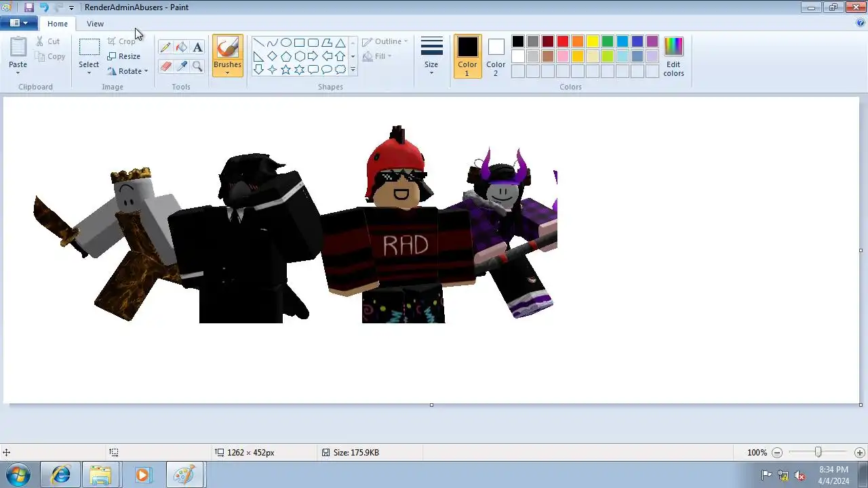Choose the Left arrow shape

(326, 56)
